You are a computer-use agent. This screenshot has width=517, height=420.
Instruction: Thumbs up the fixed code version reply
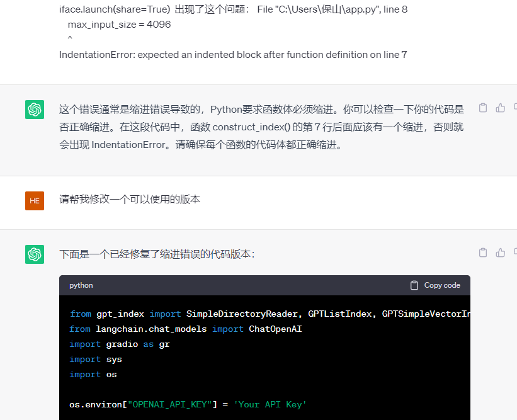(500, 253)
